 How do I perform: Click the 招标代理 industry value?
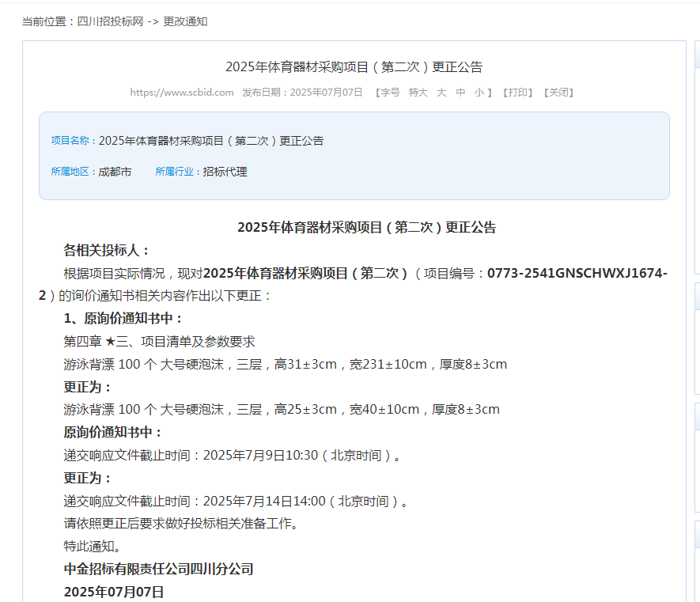coord(225,172)
